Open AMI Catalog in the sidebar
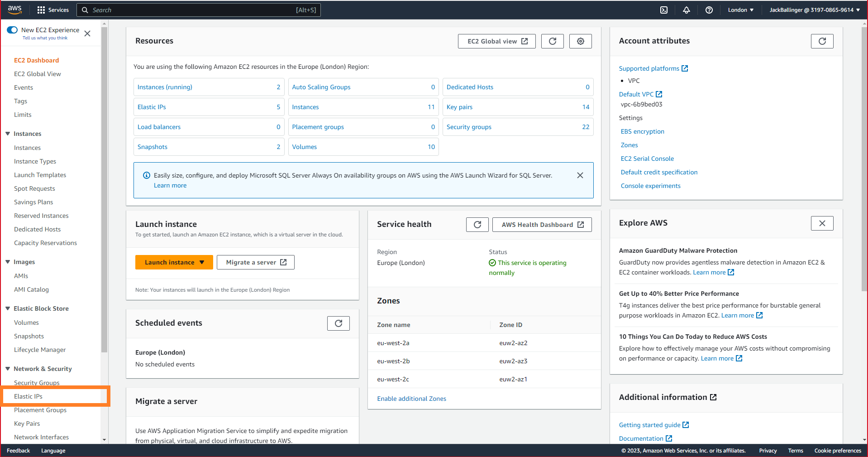 pos(31,289)
